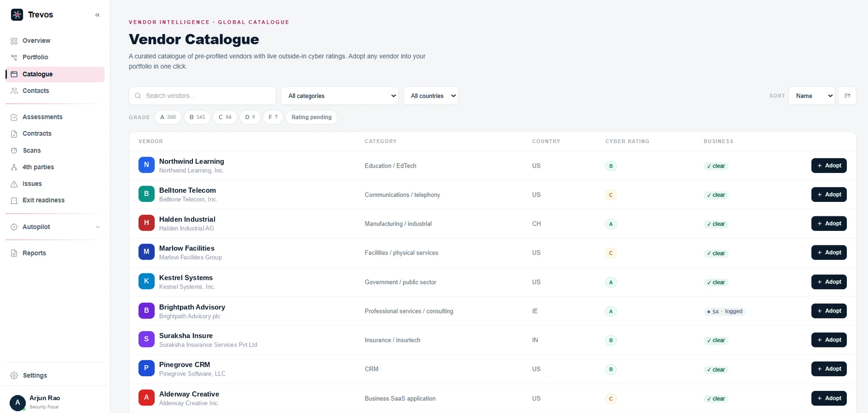Click the Brightpath Advisory B avatar icon

coord(147,310)
